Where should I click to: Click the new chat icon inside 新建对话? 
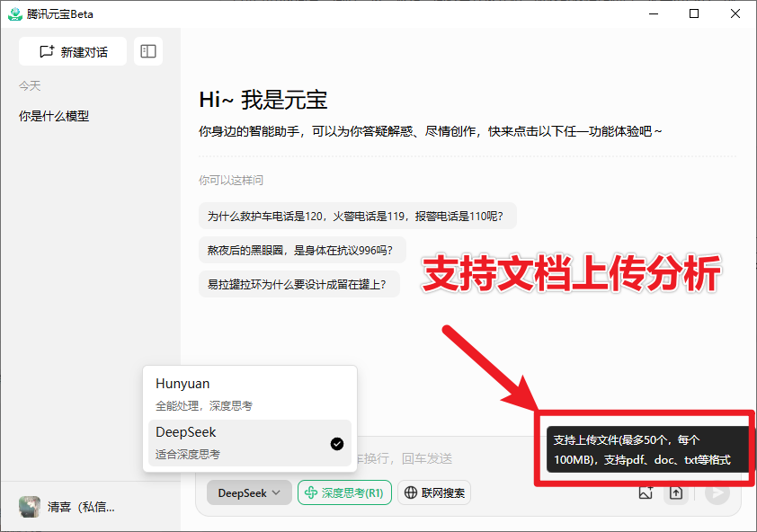[49, 51]
